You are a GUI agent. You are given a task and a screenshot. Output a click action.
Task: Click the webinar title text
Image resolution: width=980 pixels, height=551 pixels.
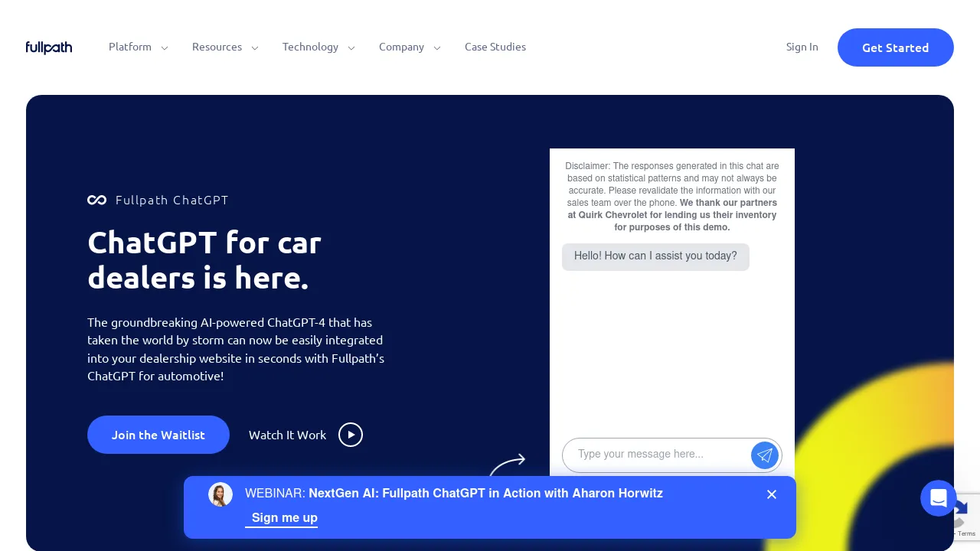tap(454, 494)
